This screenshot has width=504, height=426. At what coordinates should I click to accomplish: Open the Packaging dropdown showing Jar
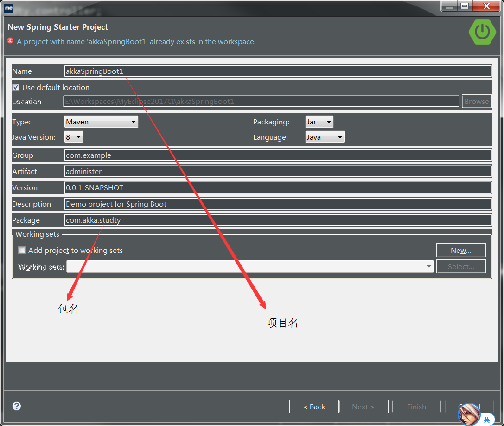319,122
